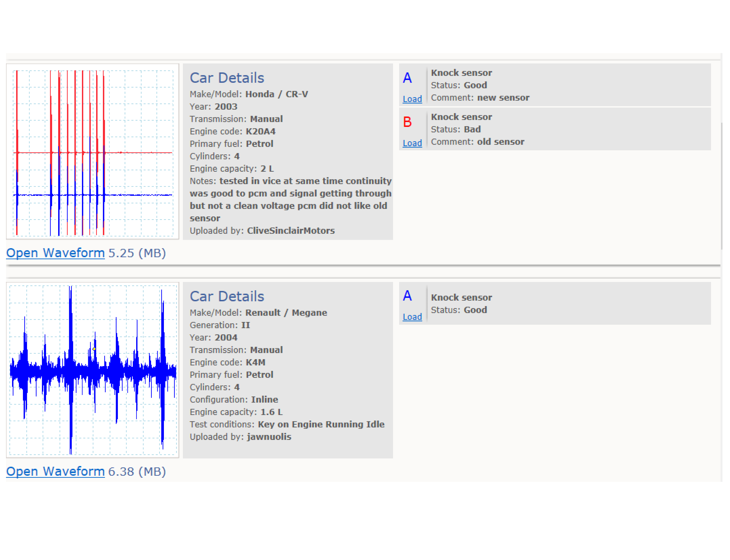The image size is (730, 560).
Task: Click 'Engine capacity: 2 L' text
Action: [231, 169]
